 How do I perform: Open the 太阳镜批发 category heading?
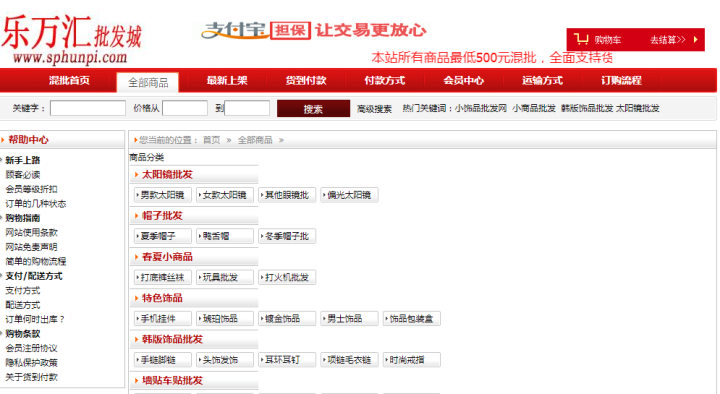tap(167, 174)
